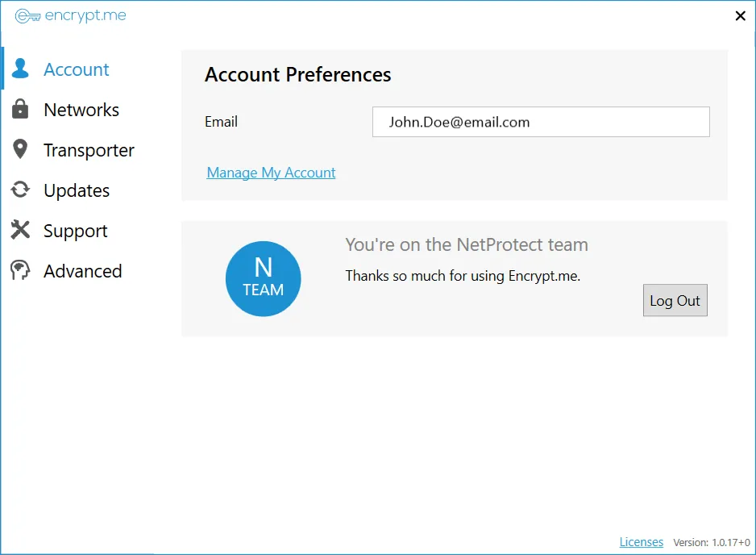The width and height of the screenshot is (756, 555).
Task: Click the Email label
Action: (221, 122)
